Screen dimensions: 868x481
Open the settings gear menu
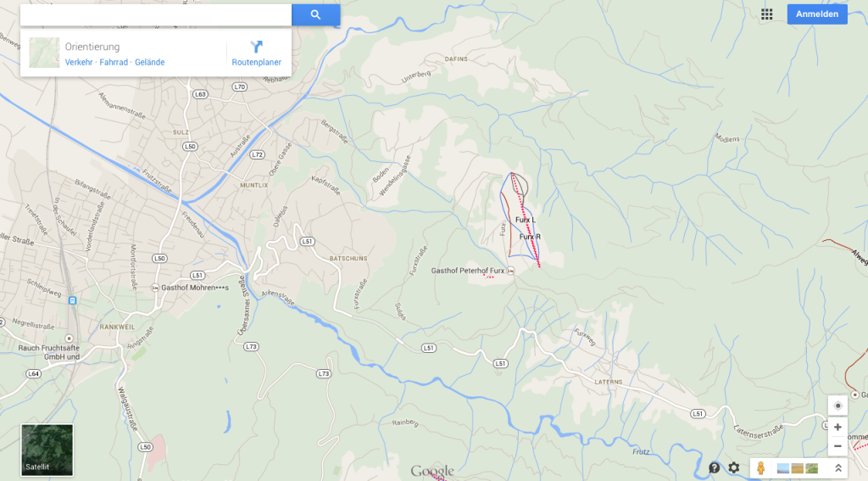click(x=733, y=467)
